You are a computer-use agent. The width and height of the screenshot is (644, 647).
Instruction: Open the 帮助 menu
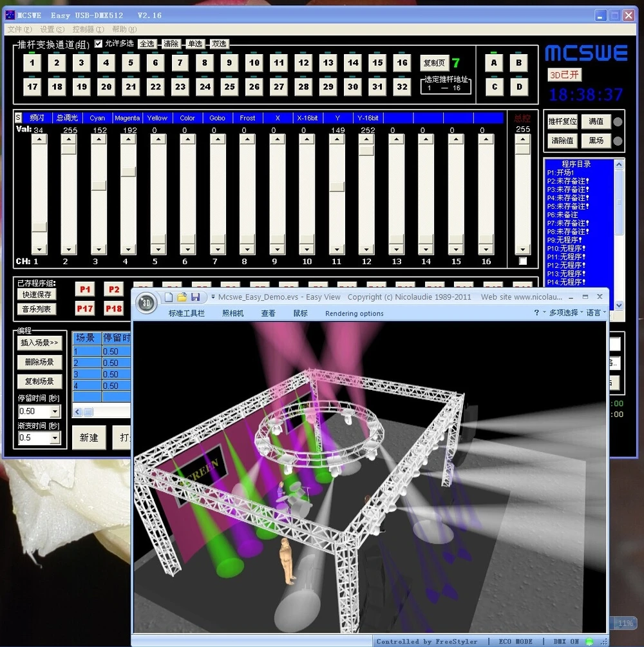pos(124,29)
